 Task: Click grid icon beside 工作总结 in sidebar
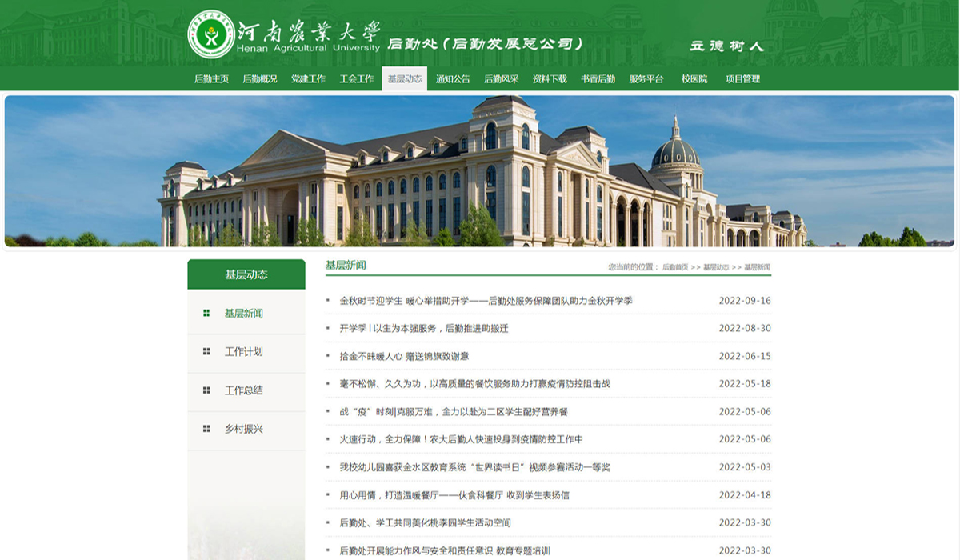tap(206, 390)
